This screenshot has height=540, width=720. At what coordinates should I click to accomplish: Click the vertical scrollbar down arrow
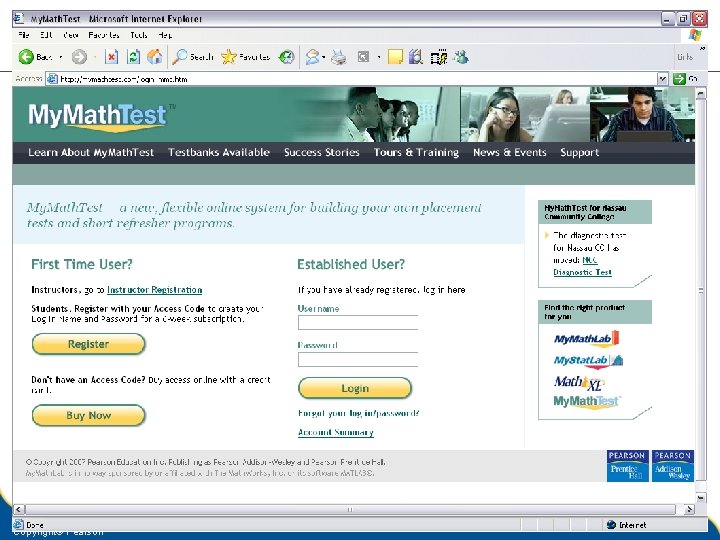701,498
